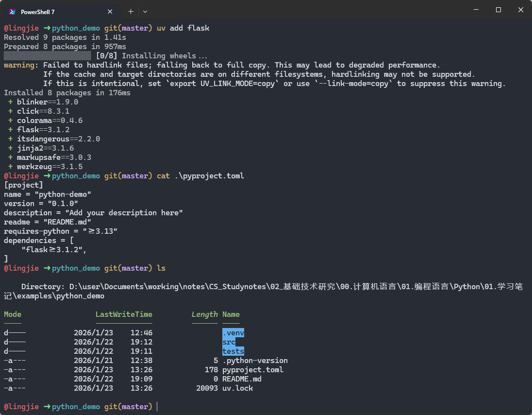The image size is (532, 415).
Task: Click '@lingjie' in the first prompt line
Action: (21, 28)
